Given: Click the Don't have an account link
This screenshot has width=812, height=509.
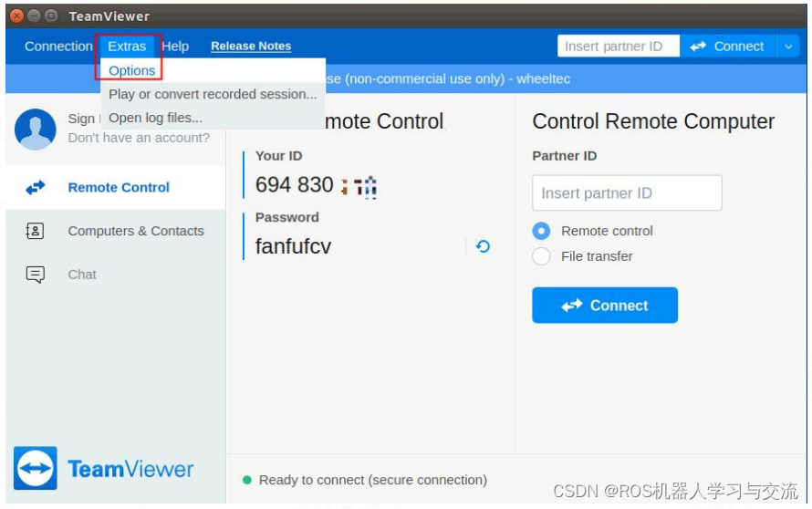Looking at the screenshot, I should pos(139,138).
